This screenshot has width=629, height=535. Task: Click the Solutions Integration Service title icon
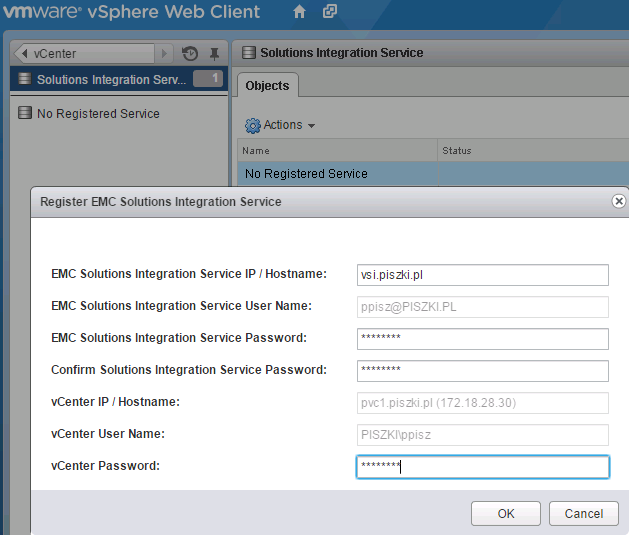click(x=248, y=53)
